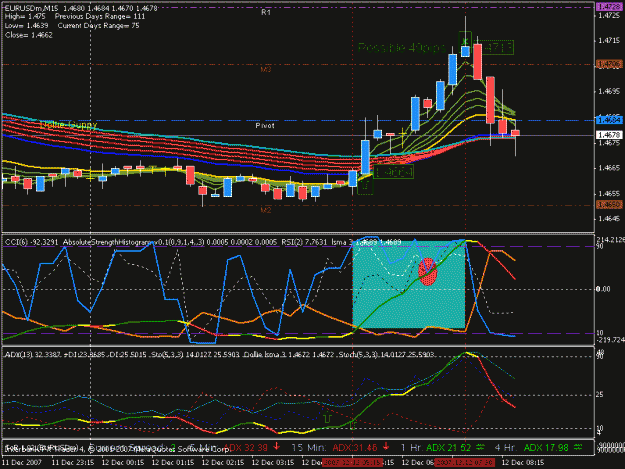Click the CCI(6) -92.3291 indicator label
The height and width of the screenshot is (469, 625).
pos(31,242)
